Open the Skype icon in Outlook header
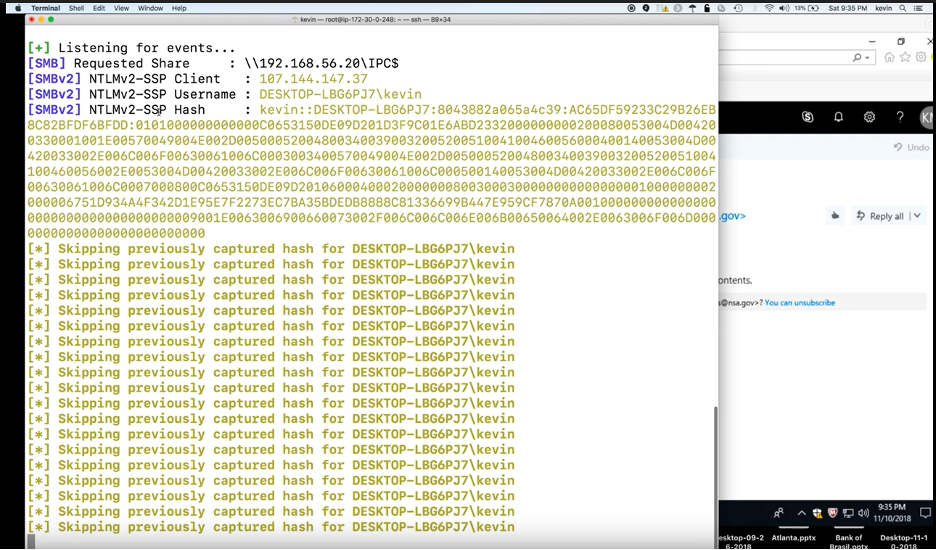 coord(808,117)
